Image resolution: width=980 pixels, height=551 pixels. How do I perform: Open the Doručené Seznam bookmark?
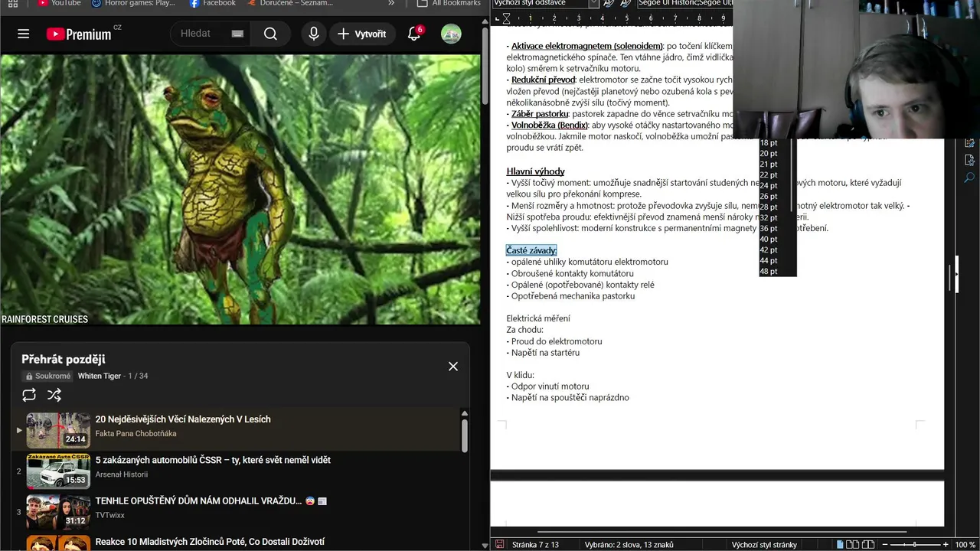289,3
